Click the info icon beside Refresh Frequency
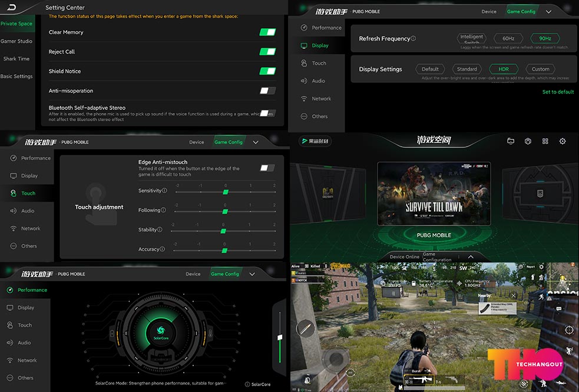 pyautogui.click(x=413, y=38)
